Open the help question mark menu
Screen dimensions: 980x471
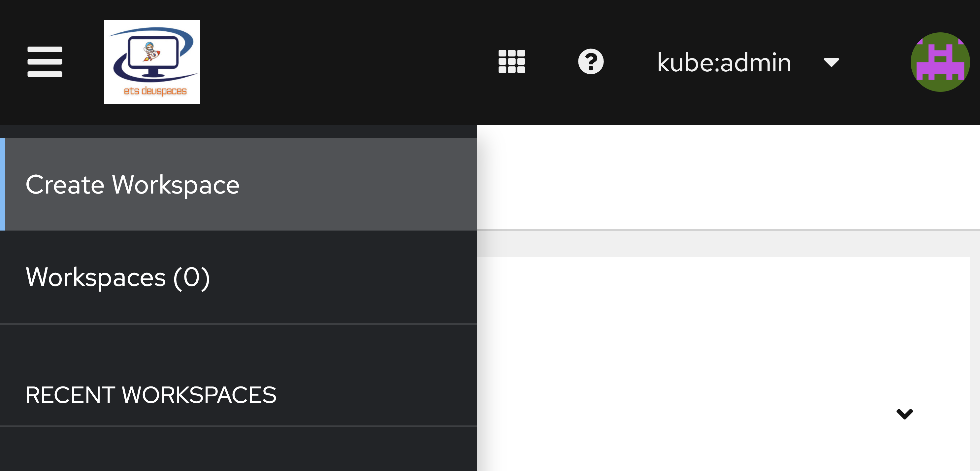590,62
